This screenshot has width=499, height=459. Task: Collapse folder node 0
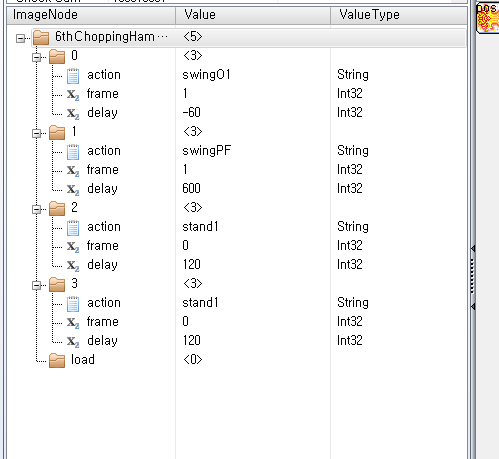(x=37, y=57)
